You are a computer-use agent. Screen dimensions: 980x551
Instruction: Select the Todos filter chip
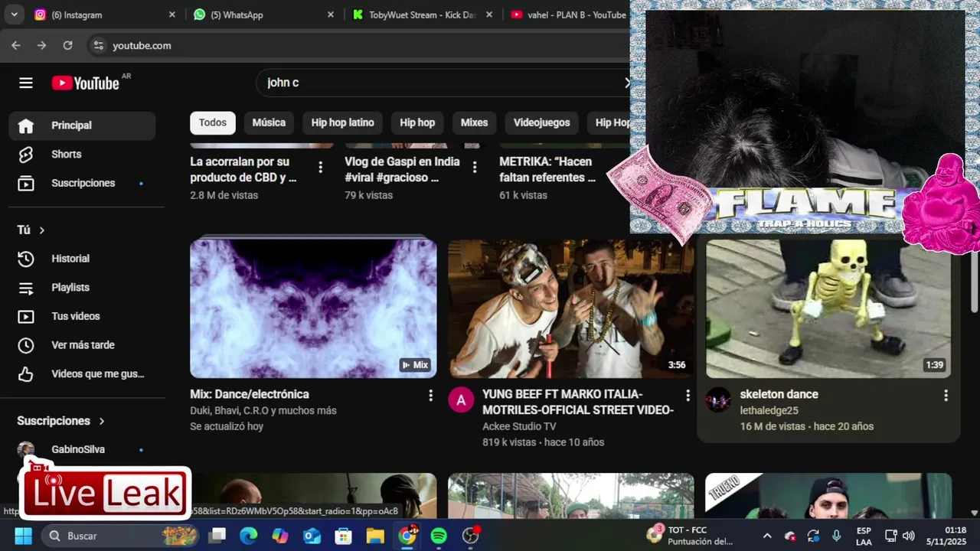click(x=213, y=122)
